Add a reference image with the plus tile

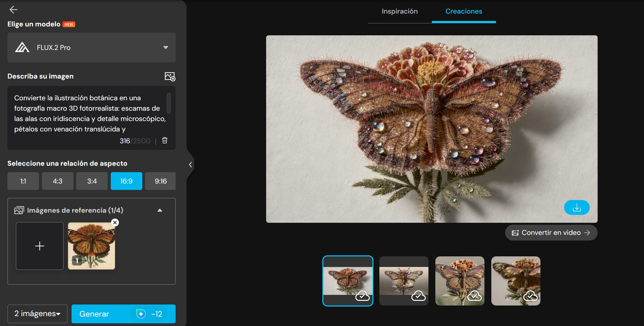click(39, 246)
